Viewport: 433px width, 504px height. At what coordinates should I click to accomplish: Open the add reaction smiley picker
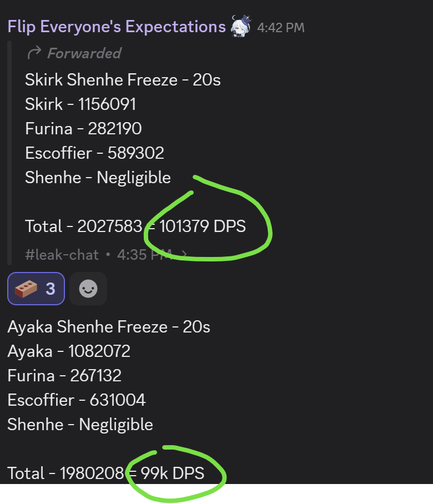coord(88,289)
